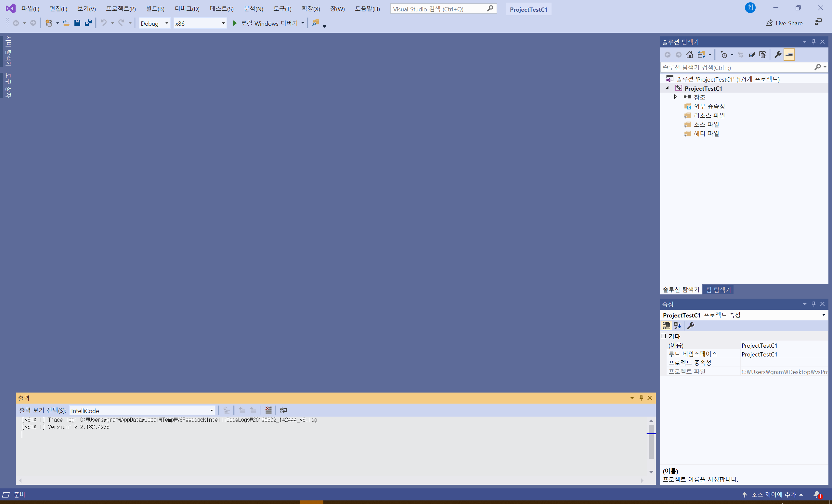This screenshot has width=832, height=504.
Task: Switch to the 팀 탐색기 tab
Action: click(x=718, y=290)
